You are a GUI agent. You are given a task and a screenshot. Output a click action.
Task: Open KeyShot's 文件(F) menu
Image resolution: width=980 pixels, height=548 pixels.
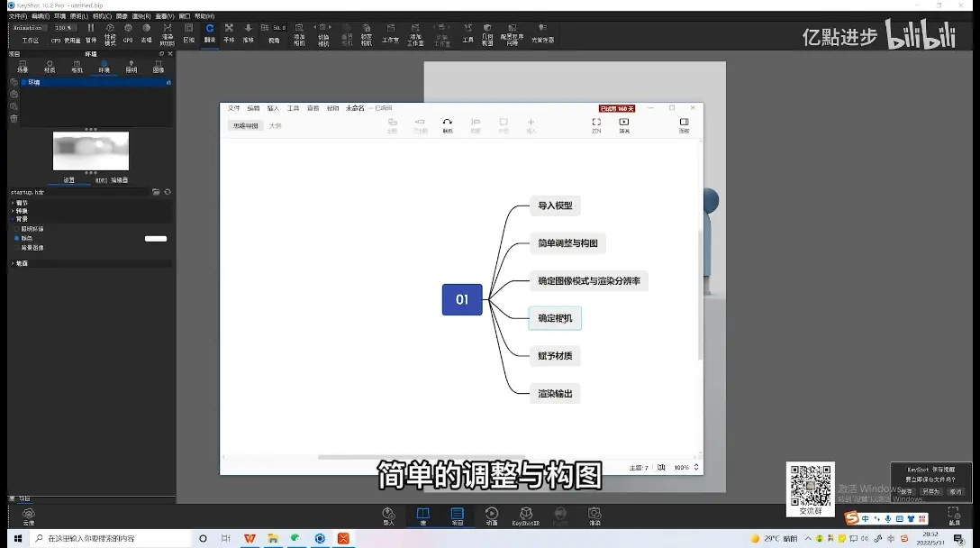tap(17, 16)
